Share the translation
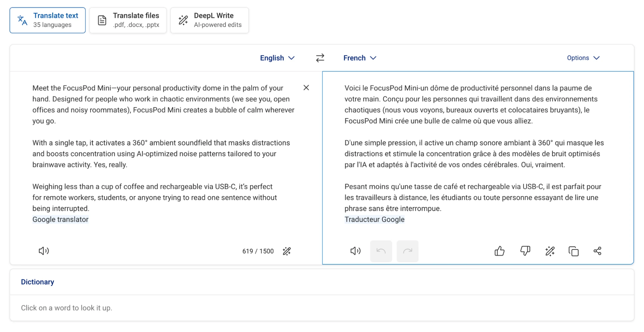Image resolution: width=644 pixels, height=332 pixels. (x=597, y=251)
